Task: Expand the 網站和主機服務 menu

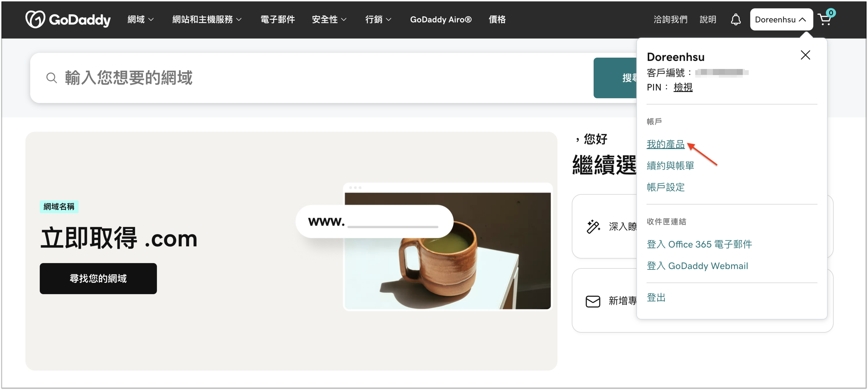Action: click(207, 20)
